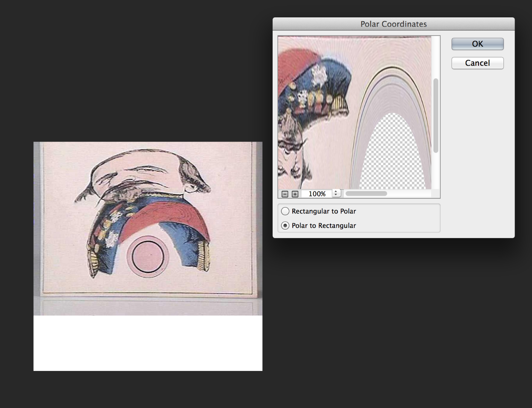
Task: Confirm the Polar Coordinates filter with OK
Action: (x=477, y=44)
